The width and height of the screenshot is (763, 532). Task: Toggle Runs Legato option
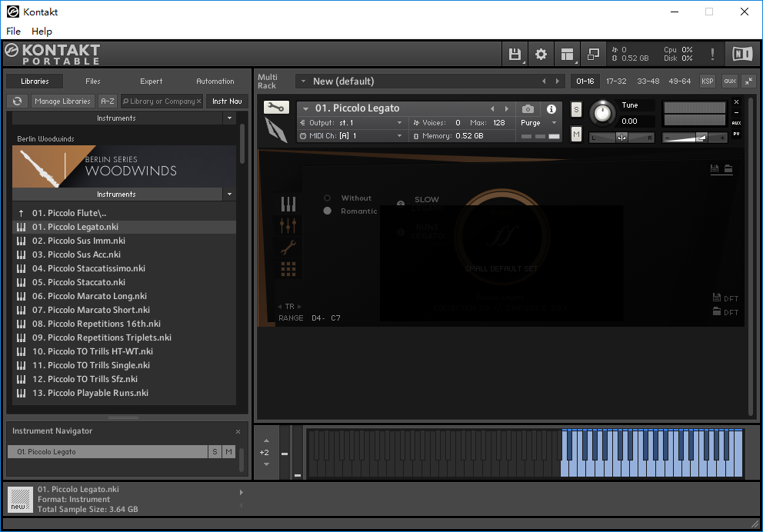[401, 232]
